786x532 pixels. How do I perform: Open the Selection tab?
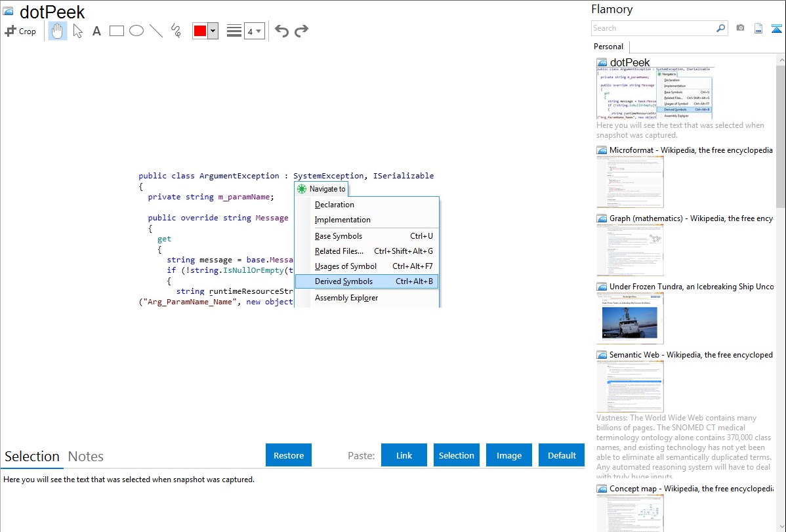pos(32,457)
